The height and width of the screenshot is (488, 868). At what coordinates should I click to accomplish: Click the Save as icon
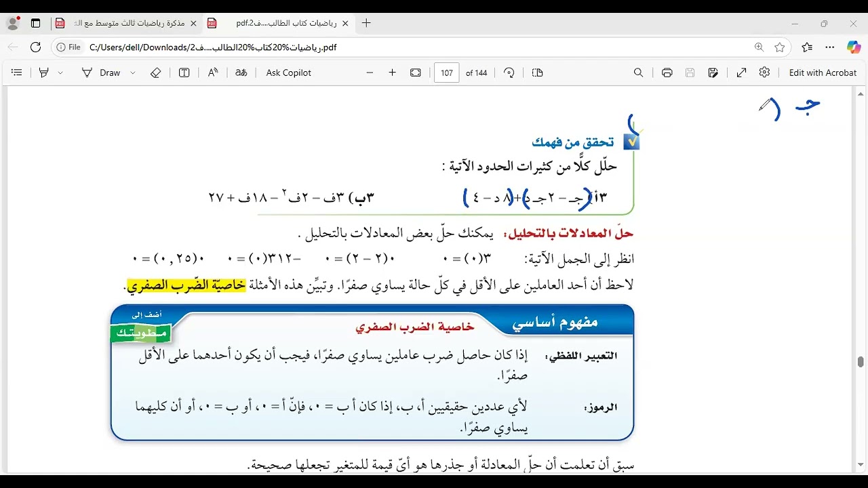[x=713, y=73]
